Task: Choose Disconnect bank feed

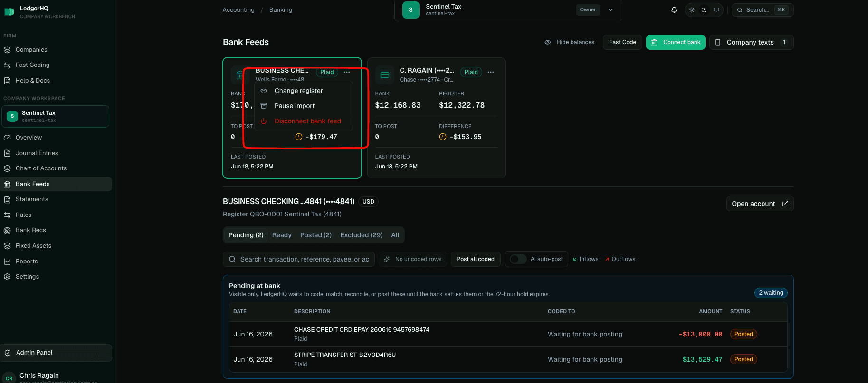Action: click(x=304, y=121)
